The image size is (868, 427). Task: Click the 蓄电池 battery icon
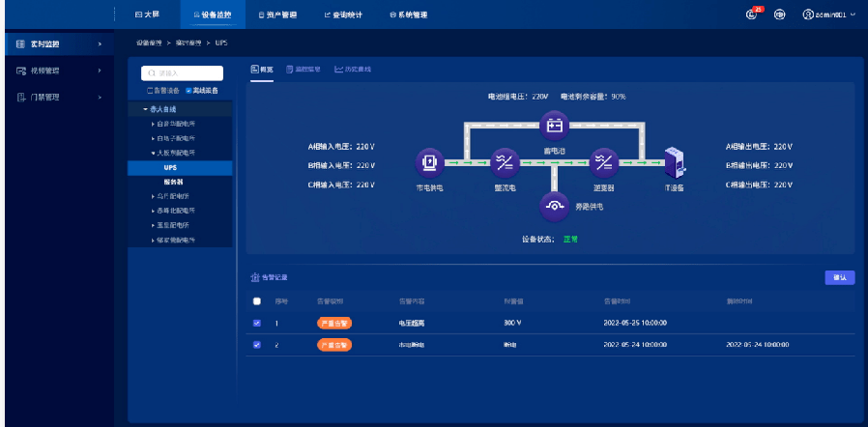click(555, 126)
